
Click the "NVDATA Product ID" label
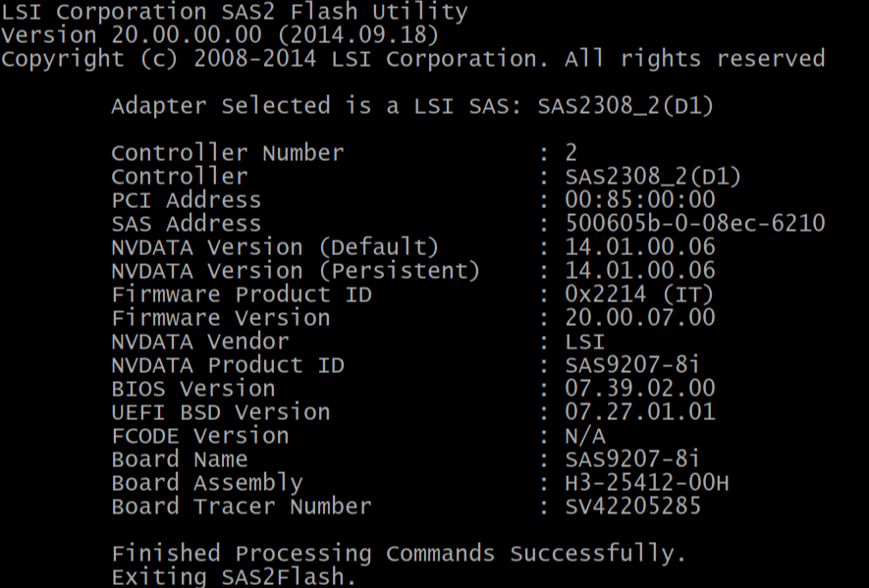[x=228, y=365]
